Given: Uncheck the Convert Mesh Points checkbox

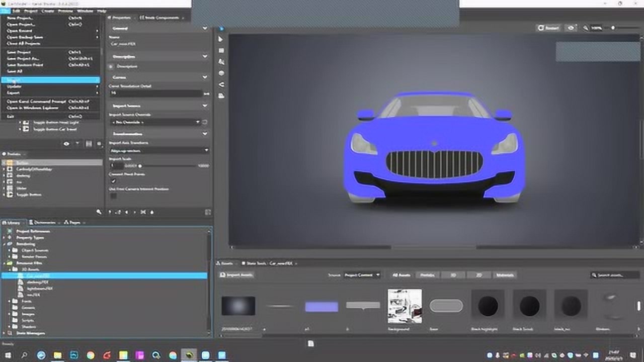Looking at the screenshot, I should pyautogui.click(x=113, y=180).
